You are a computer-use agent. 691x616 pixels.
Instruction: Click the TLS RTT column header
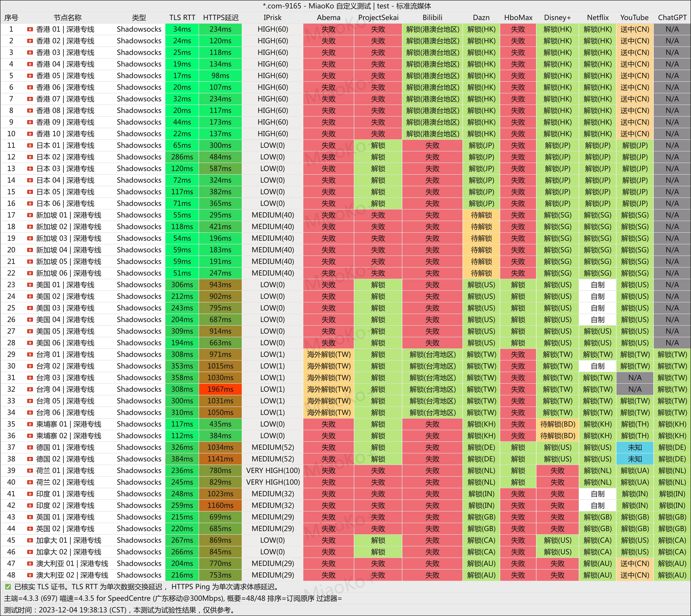(x=182, y=18)
